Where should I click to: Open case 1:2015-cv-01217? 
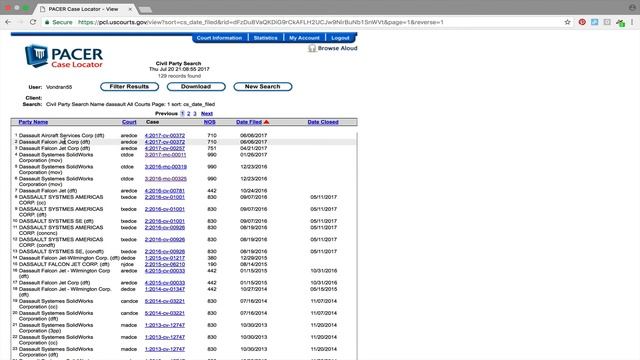click(x=165, y=258)
